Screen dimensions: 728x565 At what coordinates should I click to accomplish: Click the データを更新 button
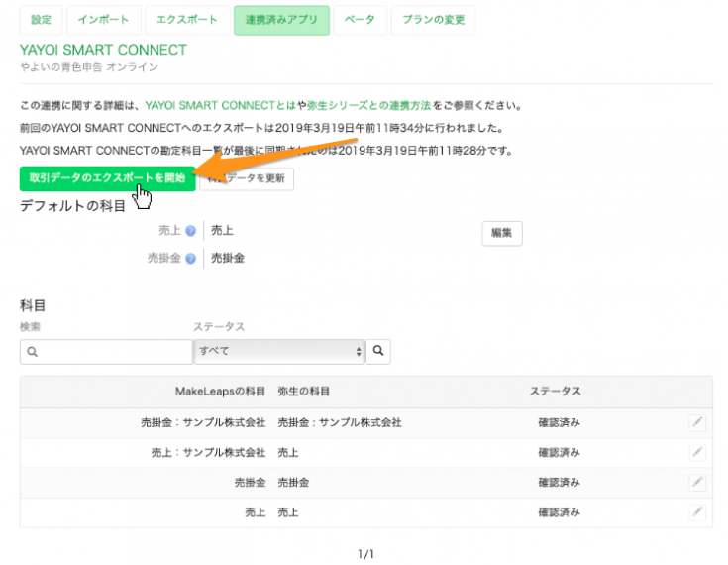[x=247, y=178]
